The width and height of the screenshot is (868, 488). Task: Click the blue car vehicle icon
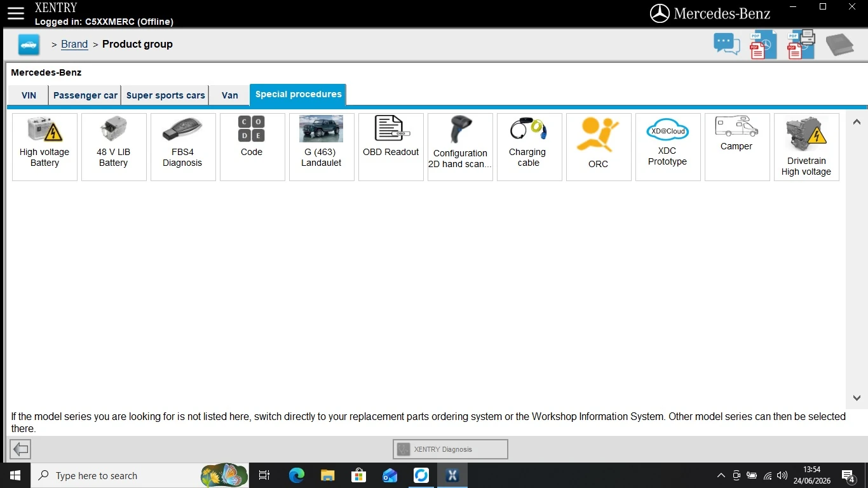[29, 44]
